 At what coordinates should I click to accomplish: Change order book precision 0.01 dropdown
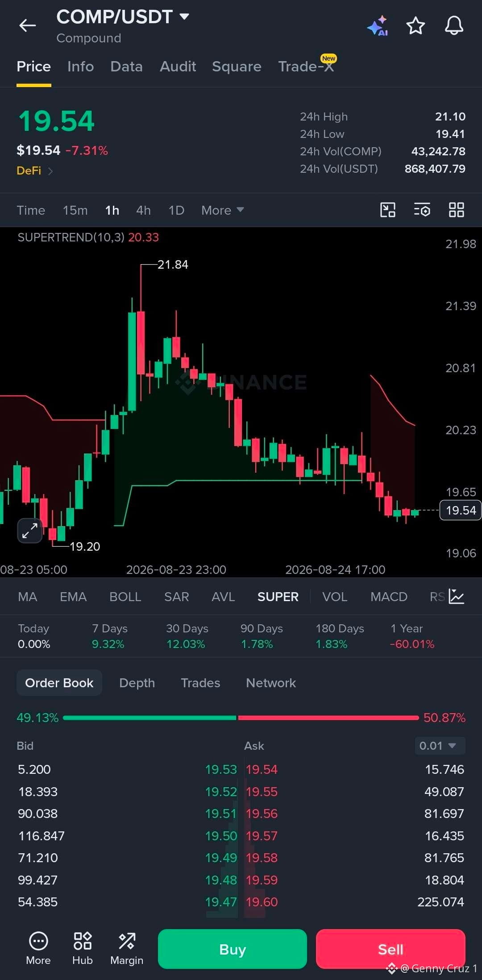click(440, 746)
